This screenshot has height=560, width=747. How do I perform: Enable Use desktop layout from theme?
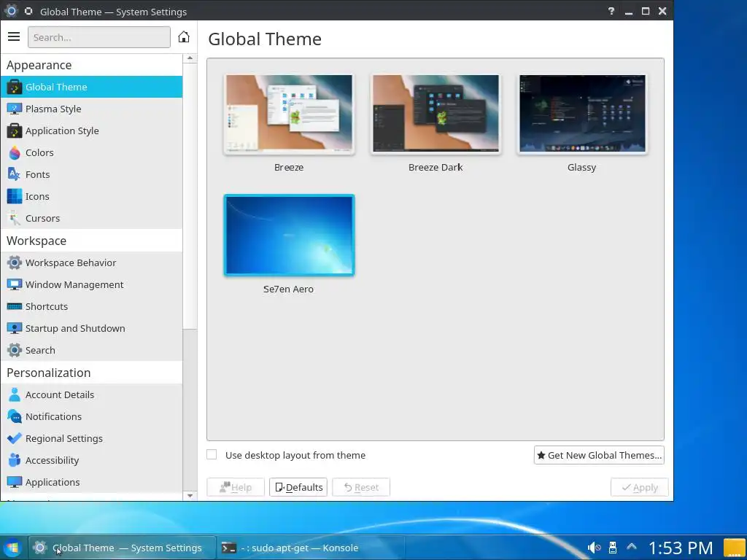(x=212, y=455)
